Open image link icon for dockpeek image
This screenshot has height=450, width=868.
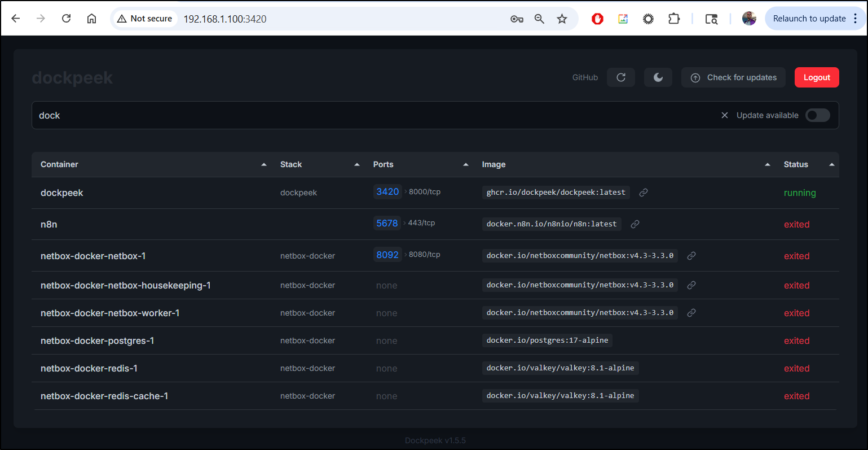[x=644, y=193]
